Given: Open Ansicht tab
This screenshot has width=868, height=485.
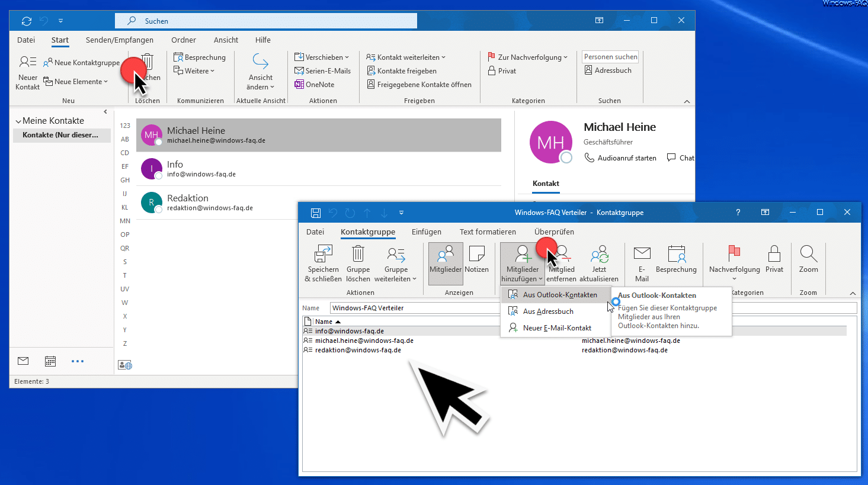Looking at the screenshot, I should pyautogui.click(x=226, y=40).
